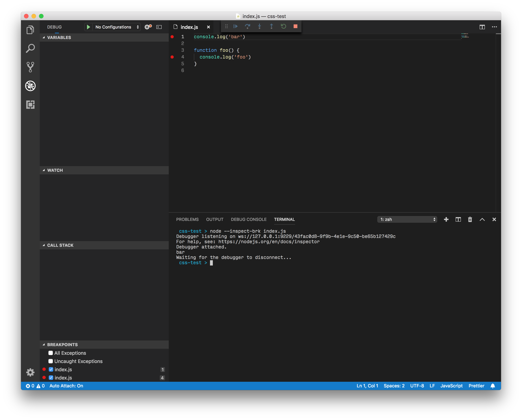The width and height of the screenshot is (522, 420).
Task: Close the index.js editor tab
Action: pyautogui.click(x=208, y=27)
